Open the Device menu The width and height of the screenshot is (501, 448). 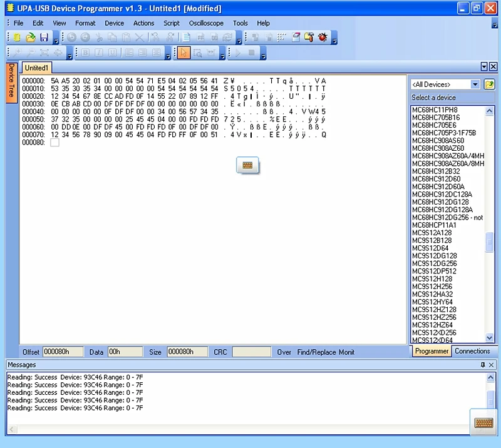tap(115, 23)
